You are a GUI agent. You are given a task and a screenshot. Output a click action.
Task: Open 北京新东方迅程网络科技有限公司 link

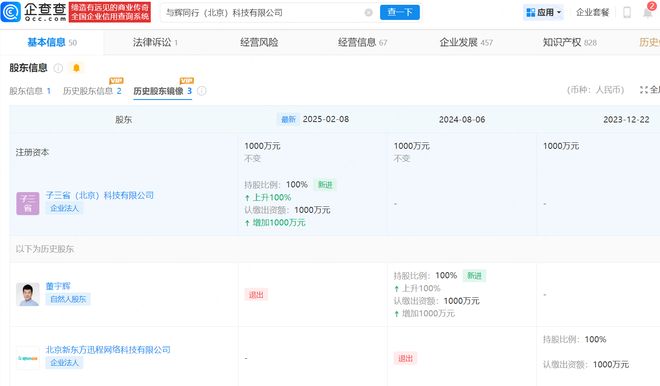click(108, 350)
